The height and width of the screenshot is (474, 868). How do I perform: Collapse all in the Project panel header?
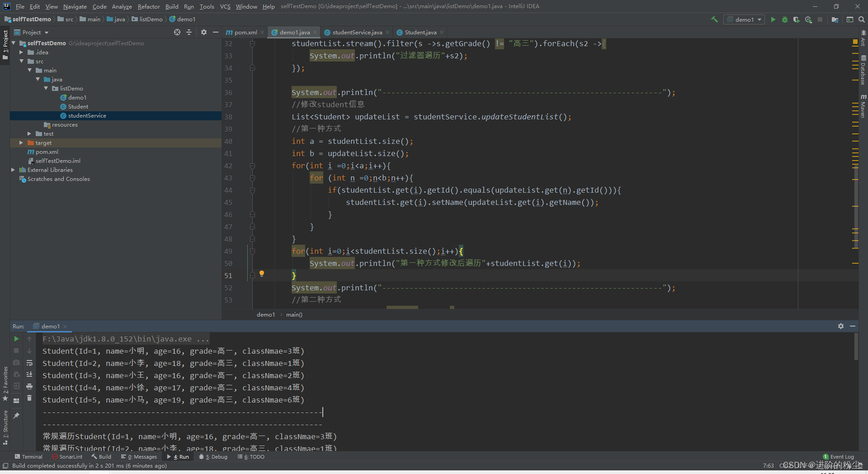coord(189,32)
